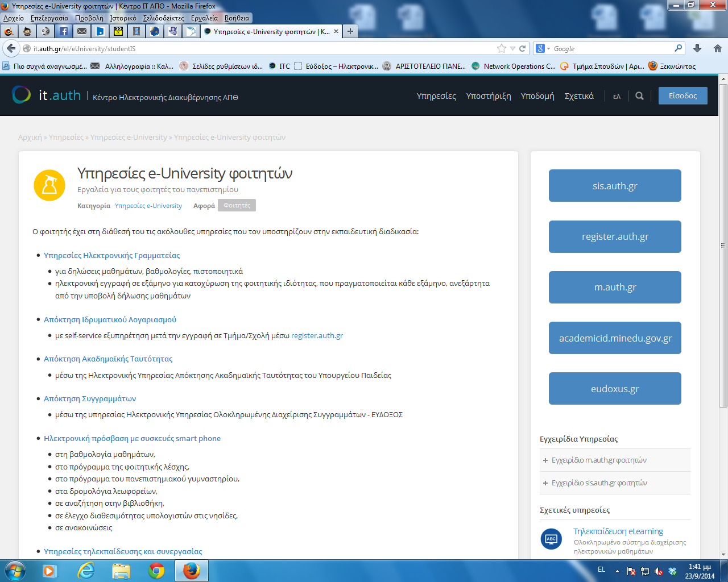
Task: Open the envelope mail pinned tab
Action: click(x=82, y=31)
